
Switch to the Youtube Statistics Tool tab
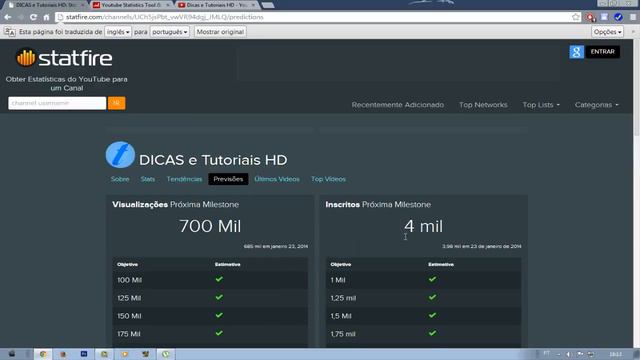130,5
